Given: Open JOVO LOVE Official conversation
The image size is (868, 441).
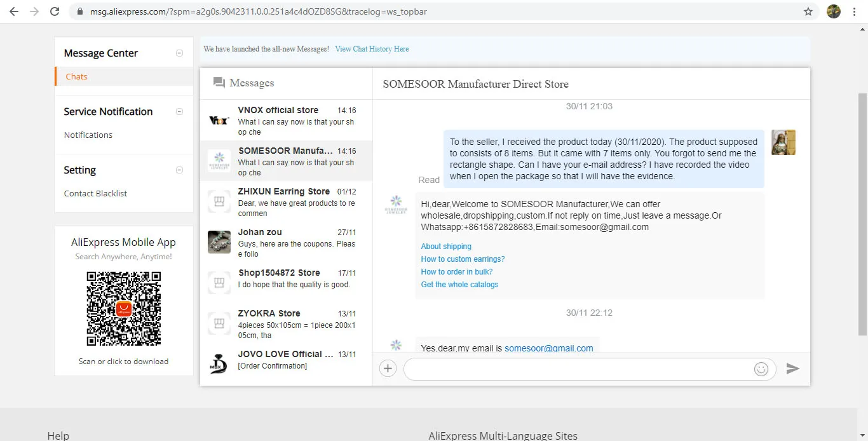Looking at the screenshot, I should (286, 363).
